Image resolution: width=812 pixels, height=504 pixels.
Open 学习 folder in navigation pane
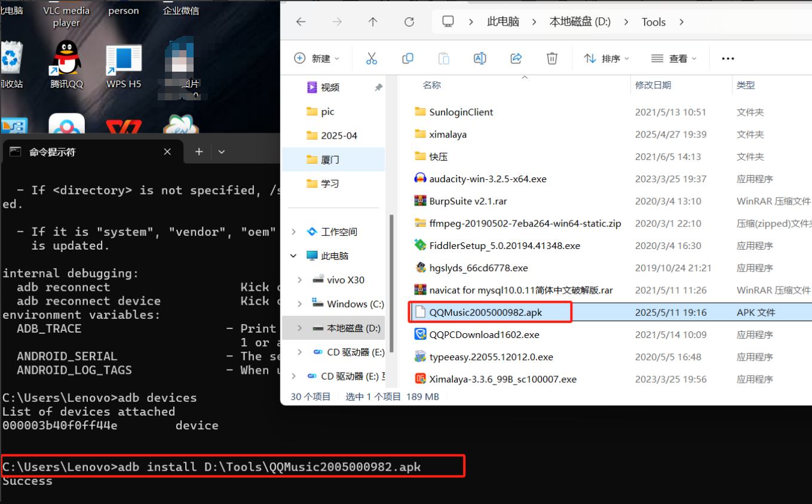click(330, 183)
